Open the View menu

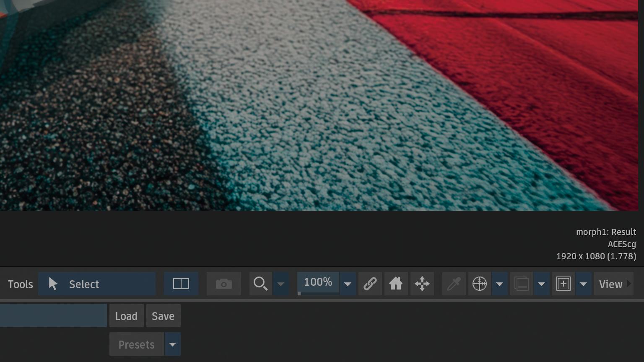point(613,284)
